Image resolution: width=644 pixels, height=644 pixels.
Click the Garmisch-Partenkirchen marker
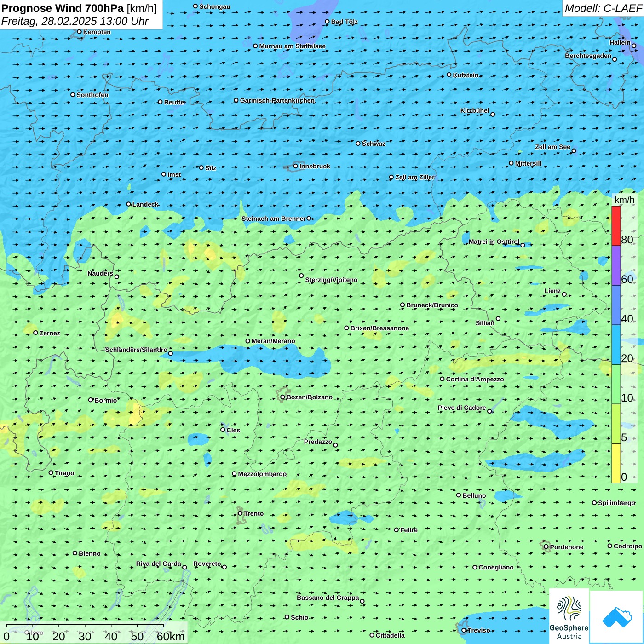[236, 100]
